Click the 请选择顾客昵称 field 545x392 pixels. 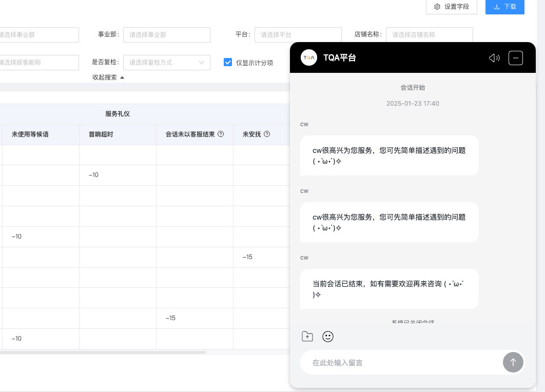[x=39, y=63]
